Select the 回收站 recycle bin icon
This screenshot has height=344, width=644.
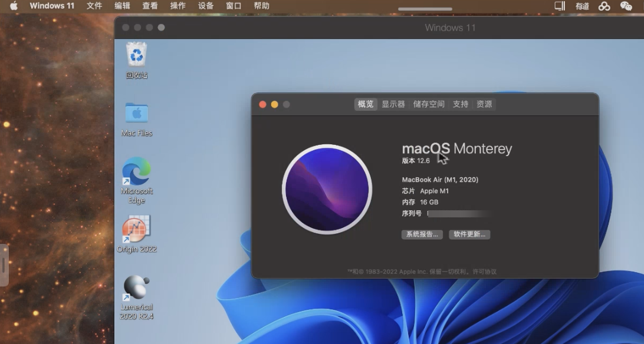click(x=136, y=60)
